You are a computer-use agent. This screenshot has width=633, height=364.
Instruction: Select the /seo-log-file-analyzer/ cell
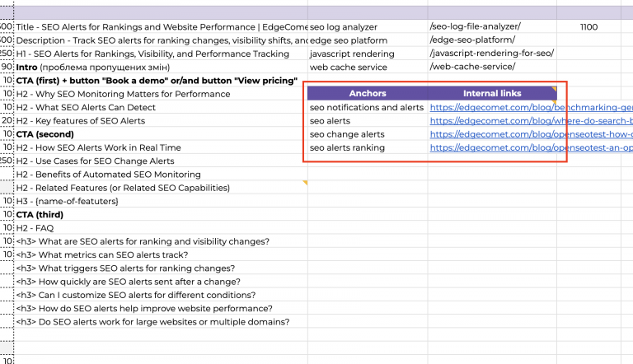tap(492, 26)
